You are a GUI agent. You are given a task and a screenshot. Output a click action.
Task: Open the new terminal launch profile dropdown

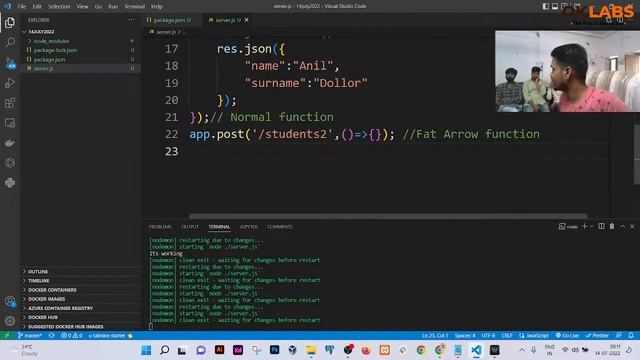(x=591, y=226)
